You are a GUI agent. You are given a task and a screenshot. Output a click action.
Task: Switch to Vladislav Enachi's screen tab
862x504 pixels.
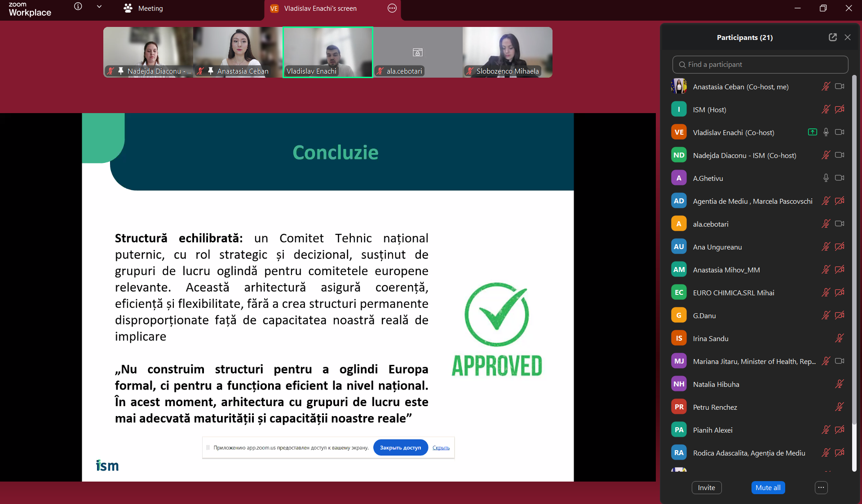[320, 9]
